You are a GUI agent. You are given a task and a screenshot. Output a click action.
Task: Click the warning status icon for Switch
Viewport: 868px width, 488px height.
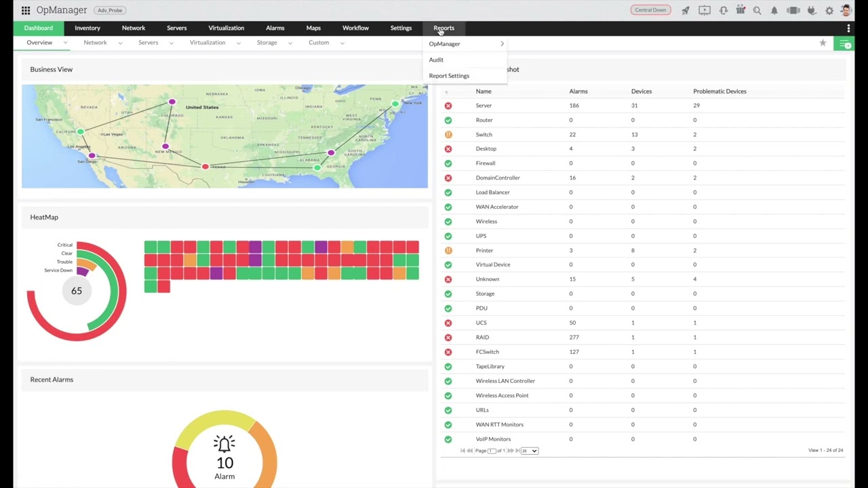tap(448, 135)
